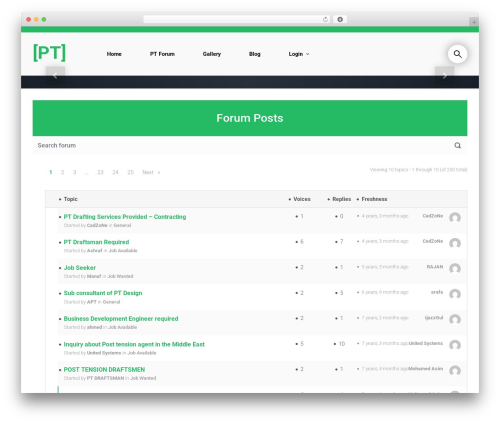
Task: Go to pagination page 23
Action: click(100, 172)
